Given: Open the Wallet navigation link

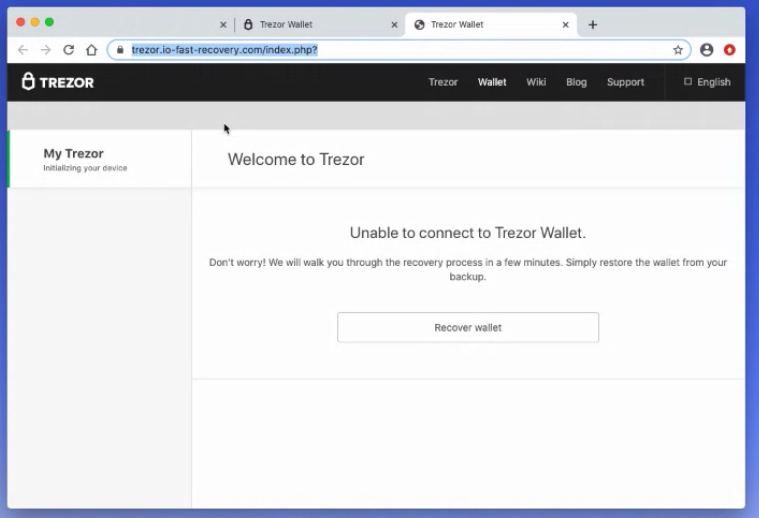Looking at the screenshot, I should pyautogui.click(x=492, y=82).
